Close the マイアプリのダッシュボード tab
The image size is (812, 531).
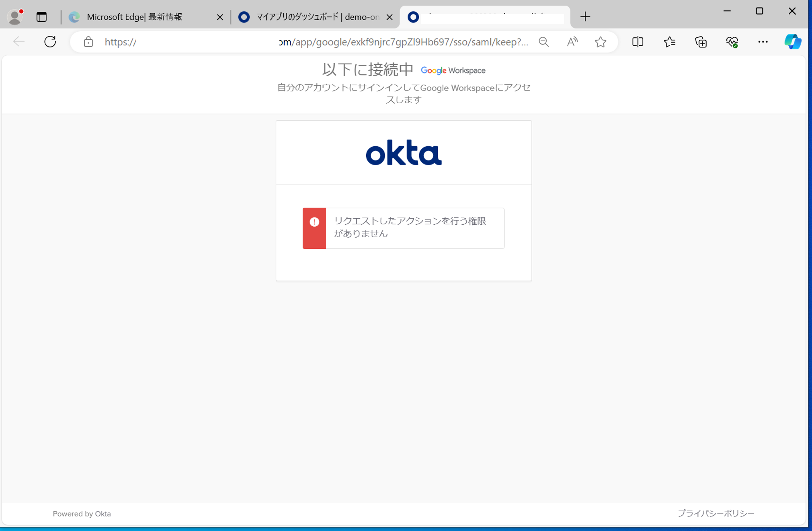[389, 17]
